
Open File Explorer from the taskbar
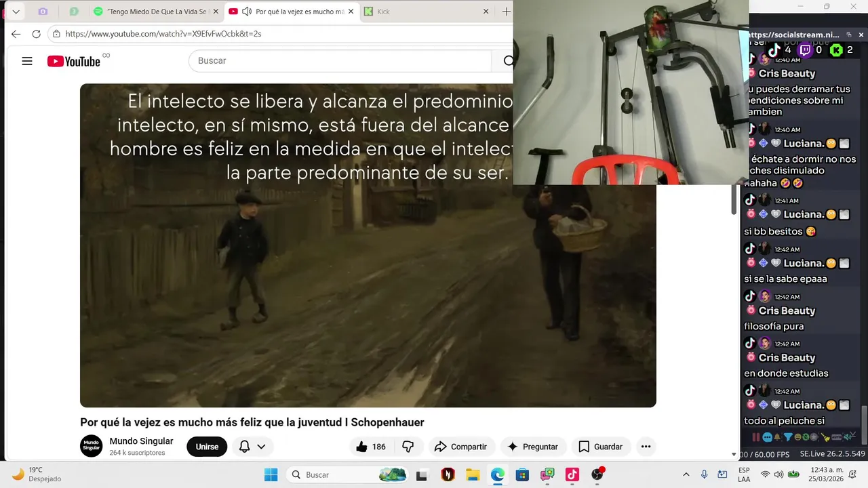(x=472, y=474)
